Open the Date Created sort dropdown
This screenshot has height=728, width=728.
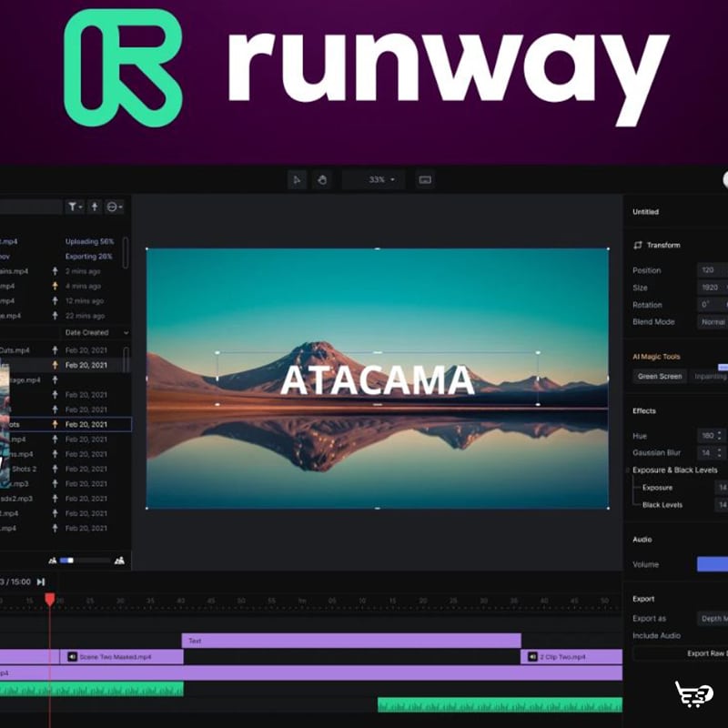(96, 332)
